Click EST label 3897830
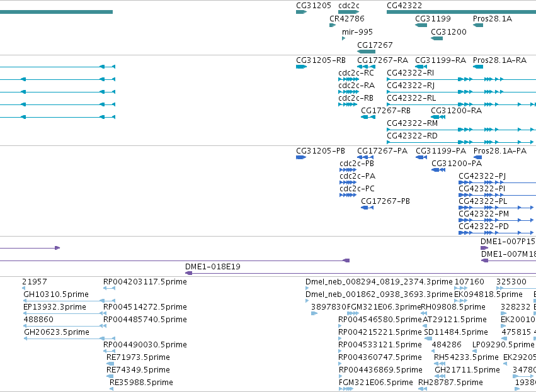 tap(329, 307)
